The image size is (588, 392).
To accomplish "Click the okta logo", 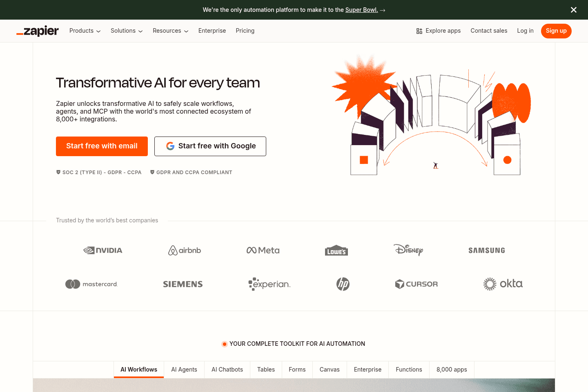I will pos(503,284).
